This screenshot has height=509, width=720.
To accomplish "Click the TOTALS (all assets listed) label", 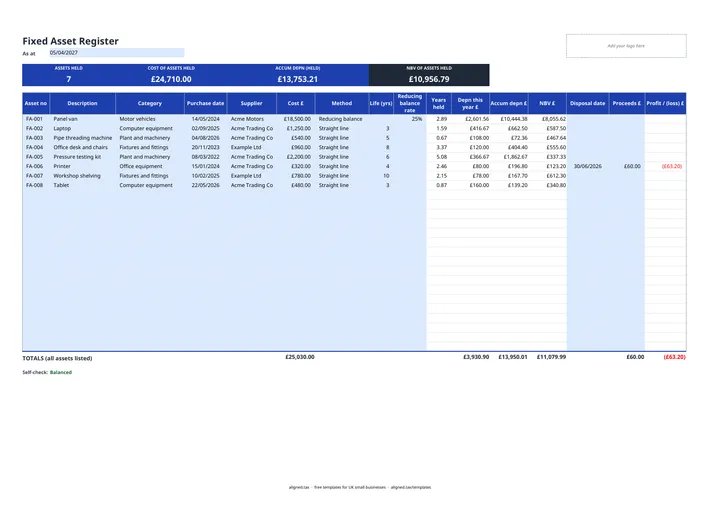I will tap(57, 358).
